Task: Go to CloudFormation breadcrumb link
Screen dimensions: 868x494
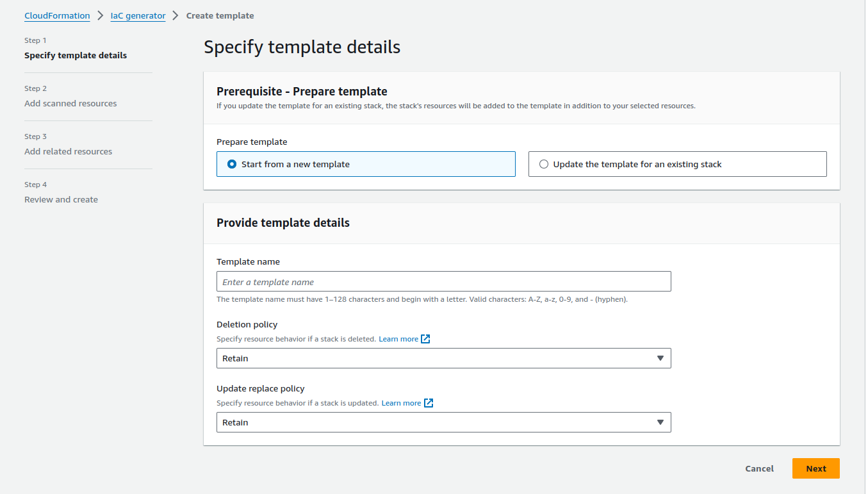Action: [57, 15]
